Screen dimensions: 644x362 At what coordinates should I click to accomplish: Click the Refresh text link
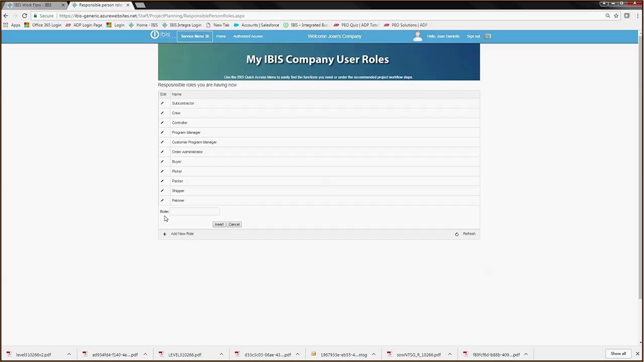tap(469, 234)
